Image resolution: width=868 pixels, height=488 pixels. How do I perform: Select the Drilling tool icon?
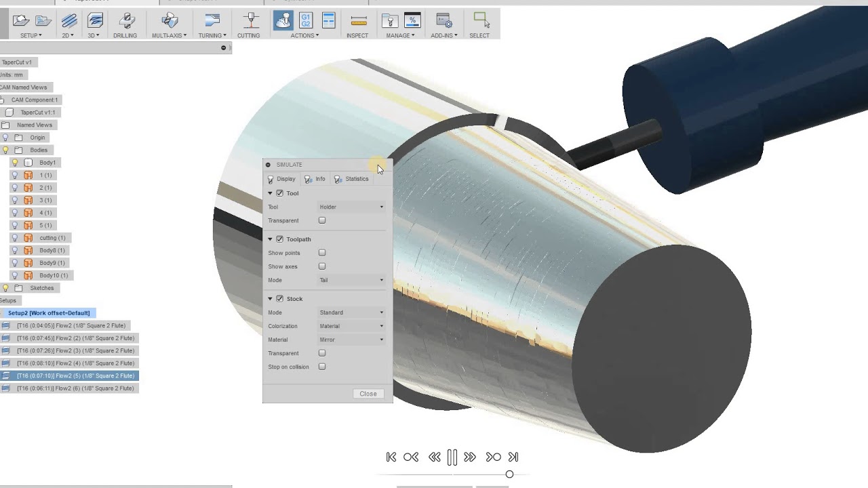point(125,20)
